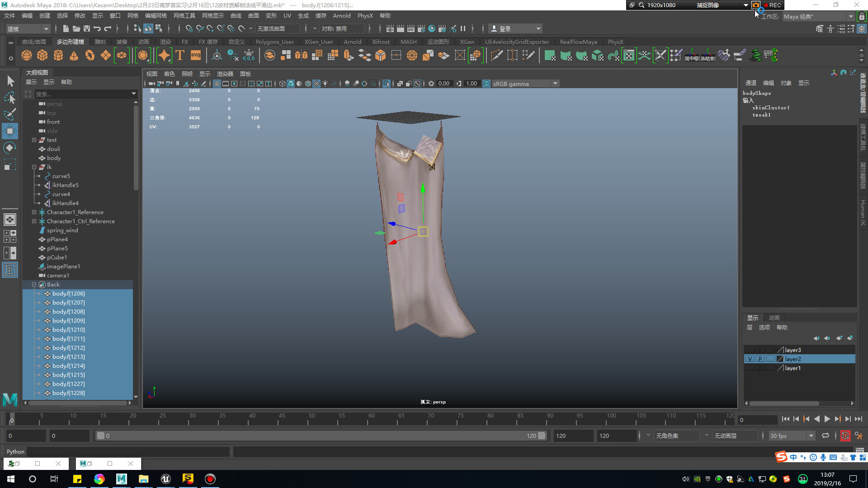Click the Outliner layout icon
Image resolution: width=868 pixels, height=488 pixels.
10,270
